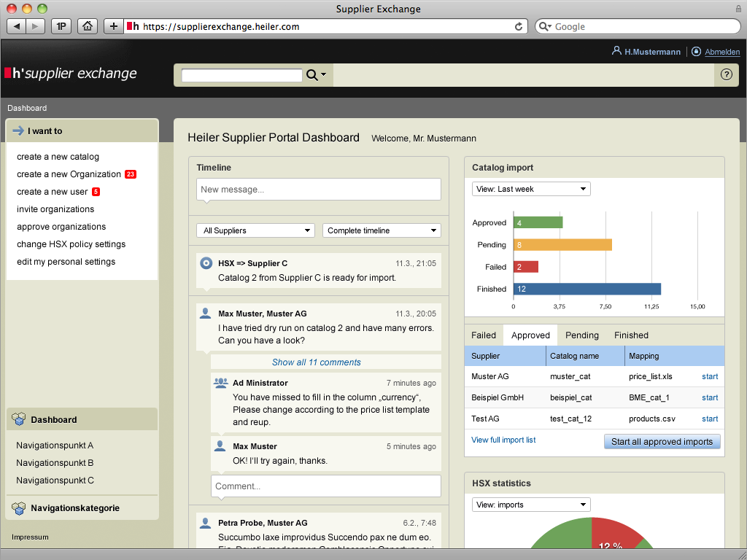The width and height of the screenshot is (747, 560).
Task: Click the user profile icon beside H.Mustermann
Action: pyautogui.click(x=616, y=50)
